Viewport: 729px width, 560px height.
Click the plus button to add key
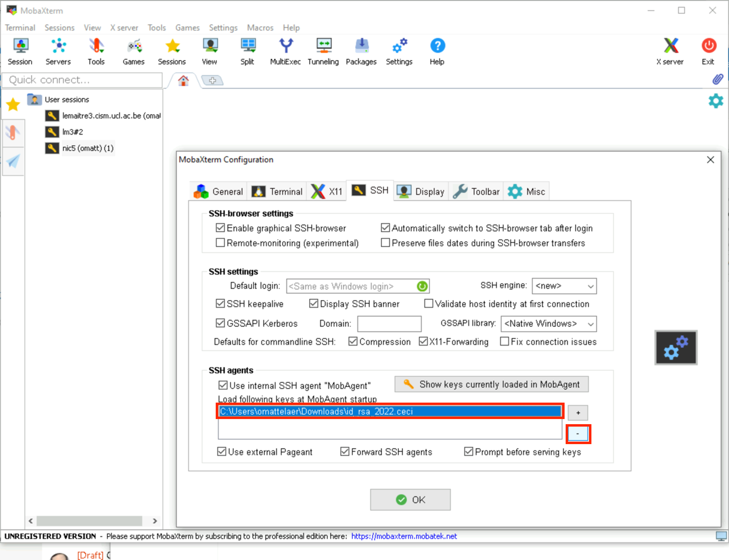point(578,413)
